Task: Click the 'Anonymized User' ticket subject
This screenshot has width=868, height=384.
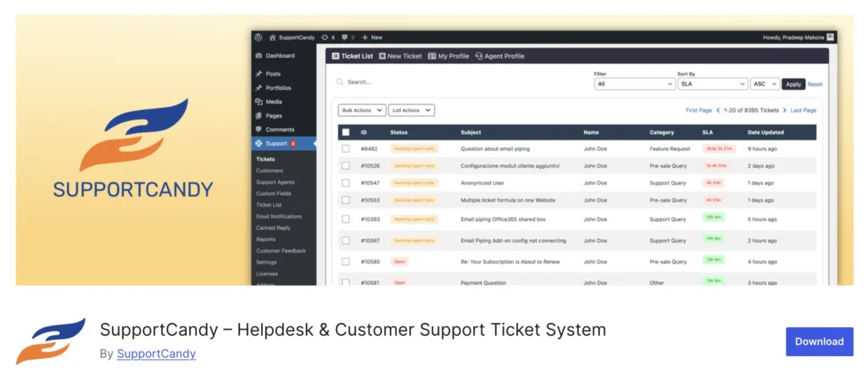Action: pyautogui.click(x=482, y=183)
